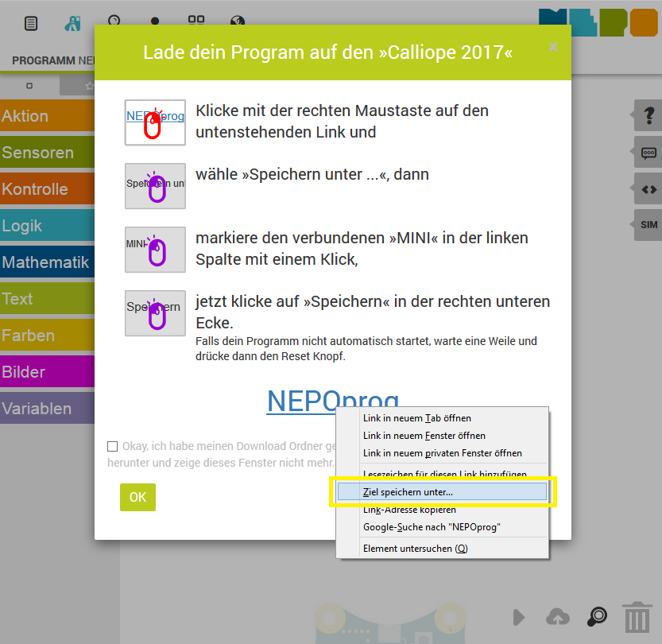Click the NEPOprog download link
The image size is (662, 644).
tap(302, 401)
